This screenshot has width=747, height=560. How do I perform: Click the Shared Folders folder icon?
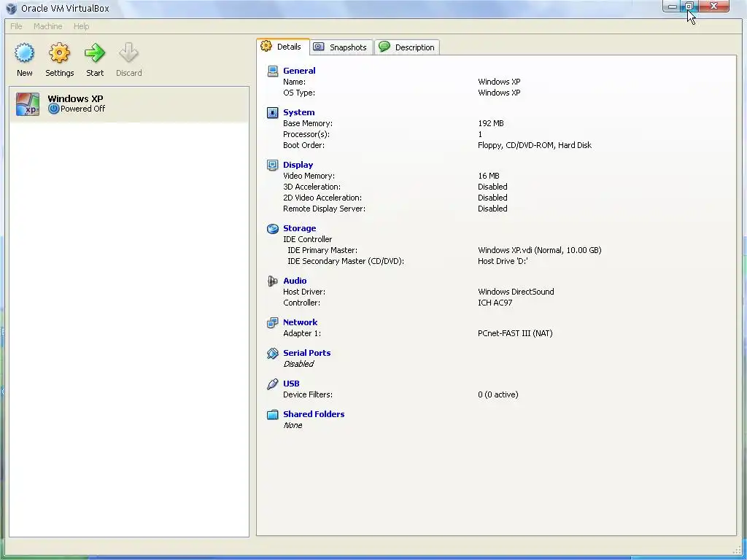click(x=273, y=414)
